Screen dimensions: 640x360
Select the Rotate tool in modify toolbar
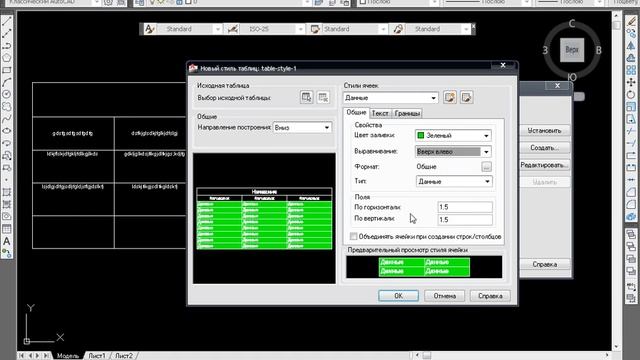(x=631, y=95)
